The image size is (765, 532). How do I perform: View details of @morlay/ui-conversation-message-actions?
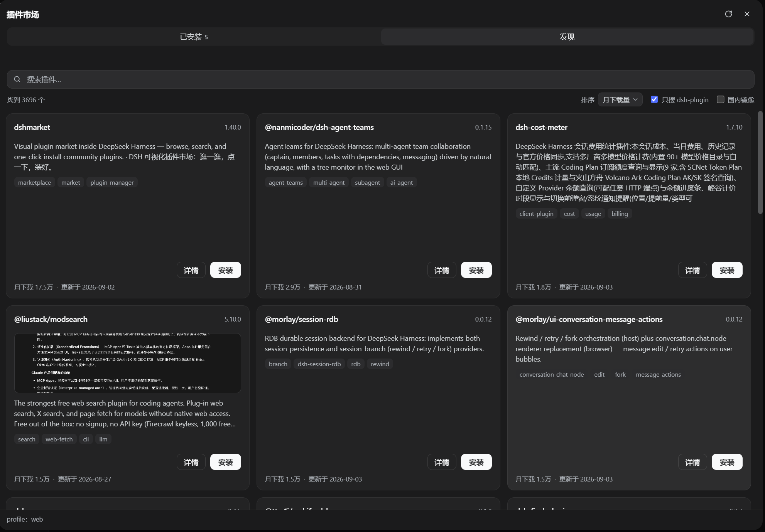click(692, 462)
